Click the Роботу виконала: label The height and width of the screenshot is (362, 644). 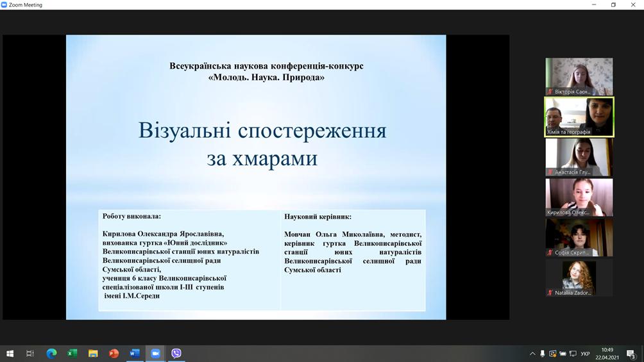tap(132, 217)
